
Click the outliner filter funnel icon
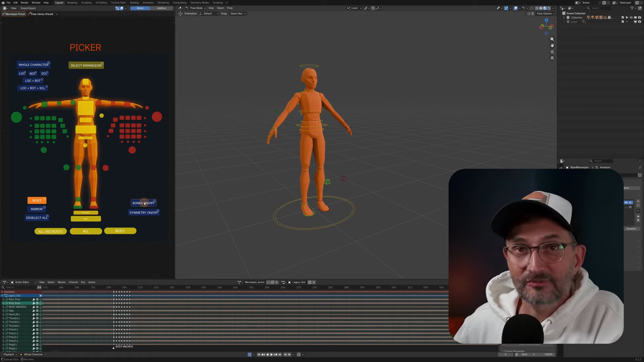(632, 8)
